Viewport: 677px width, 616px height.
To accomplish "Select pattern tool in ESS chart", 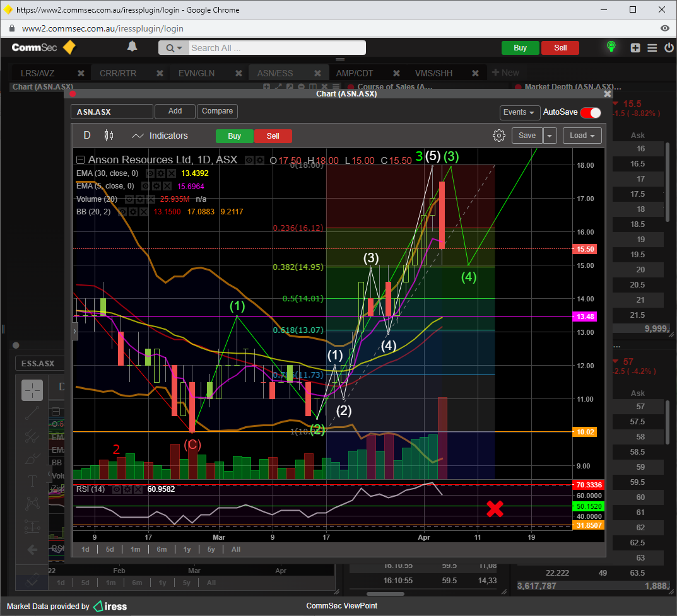I will click(32, 503).
